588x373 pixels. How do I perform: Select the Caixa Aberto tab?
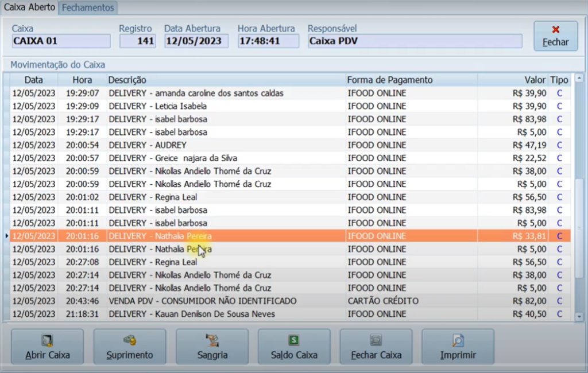(x=30, y=7)
